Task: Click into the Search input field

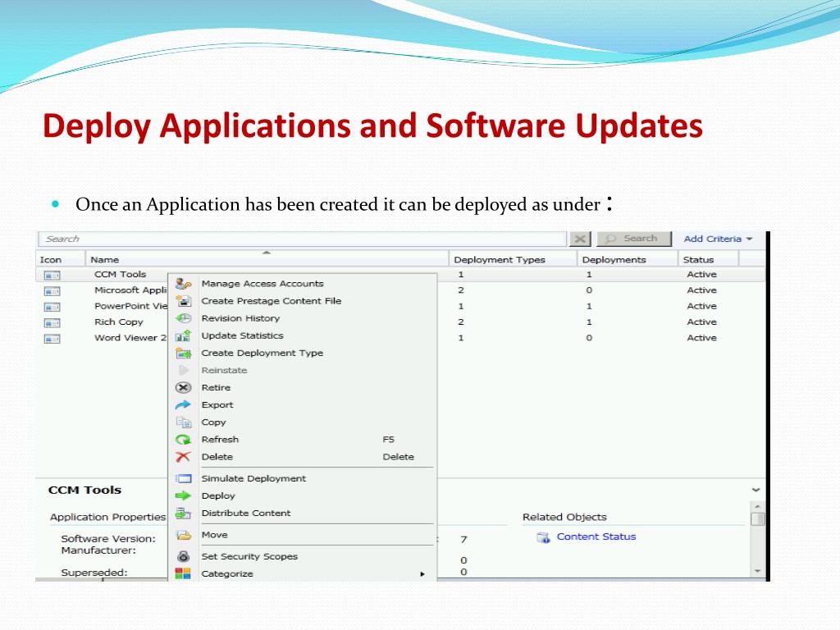Action: [x=302, y=239]
